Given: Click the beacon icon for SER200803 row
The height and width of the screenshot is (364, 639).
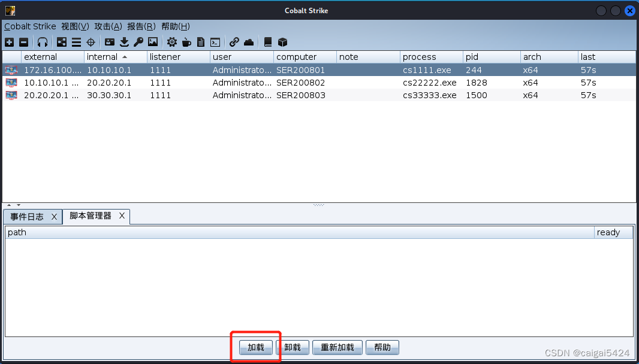Looking at the screenshot, I should pyautogui.click(x=11, y=95).
